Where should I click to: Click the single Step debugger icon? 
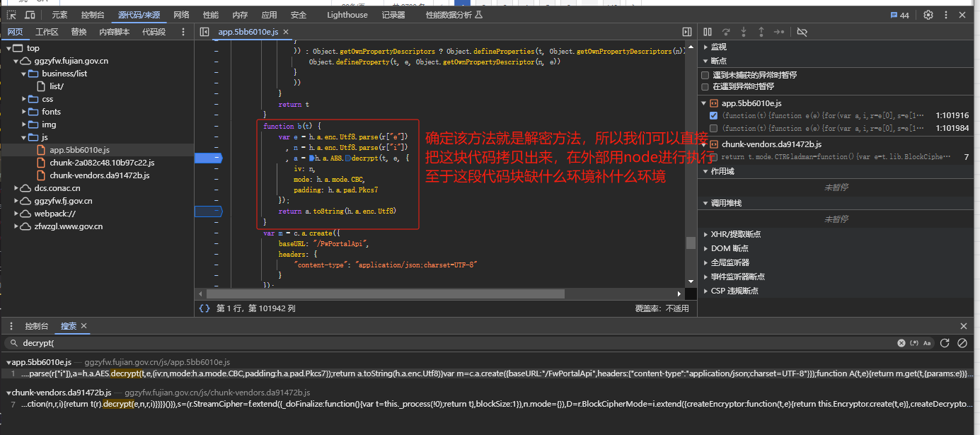[779, 32]
